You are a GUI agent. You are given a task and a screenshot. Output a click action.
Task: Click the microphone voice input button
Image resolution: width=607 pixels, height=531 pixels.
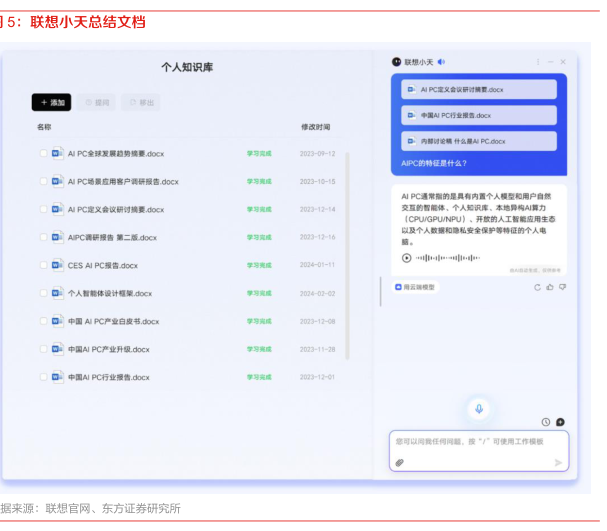click(x=479, y=408)
